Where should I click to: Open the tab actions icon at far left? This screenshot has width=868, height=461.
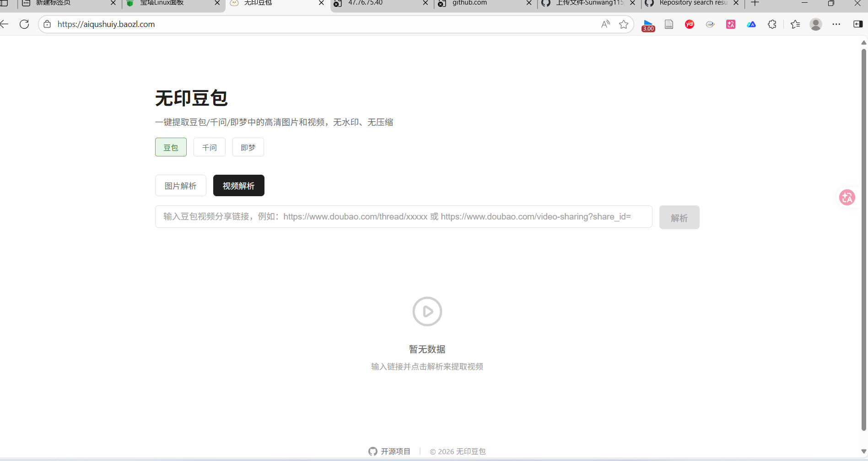click(x=4, y=3)
